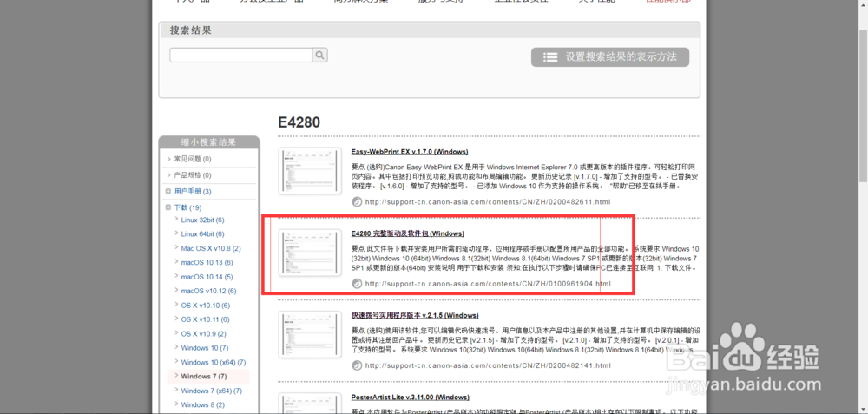Screen dimensions: 868x414
Task: Filter by Windows 7 (x64) (7)
Action: point(212,391)
